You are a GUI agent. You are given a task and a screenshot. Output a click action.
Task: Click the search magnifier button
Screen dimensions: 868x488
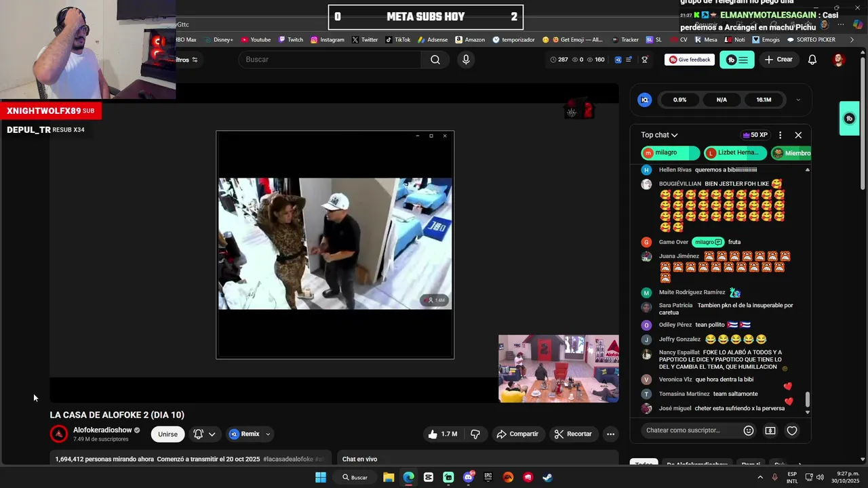coord(435,60)
